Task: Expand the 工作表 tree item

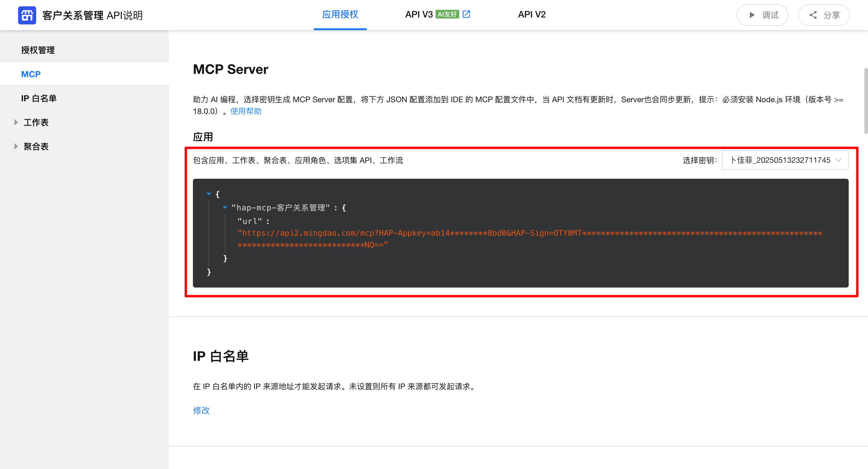Action: [x=16, y=122]
